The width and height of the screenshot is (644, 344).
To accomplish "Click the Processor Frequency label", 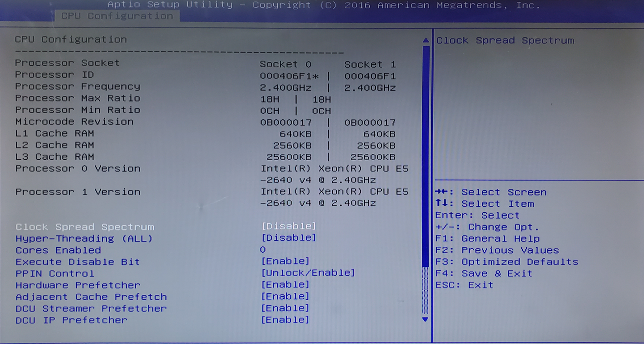I will (77, 86).
